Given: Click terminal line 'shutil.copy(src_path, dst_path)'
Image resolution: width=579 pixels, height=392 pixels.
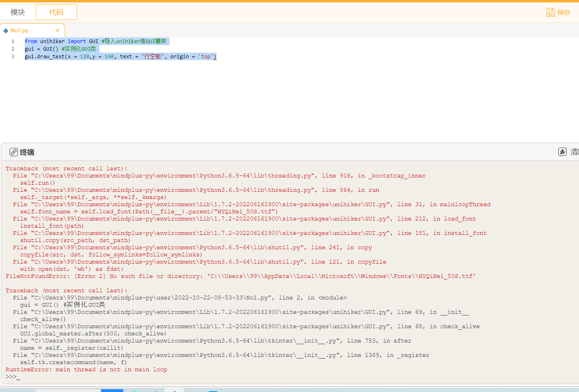Looking at the screenshot, I should point(75,240).
